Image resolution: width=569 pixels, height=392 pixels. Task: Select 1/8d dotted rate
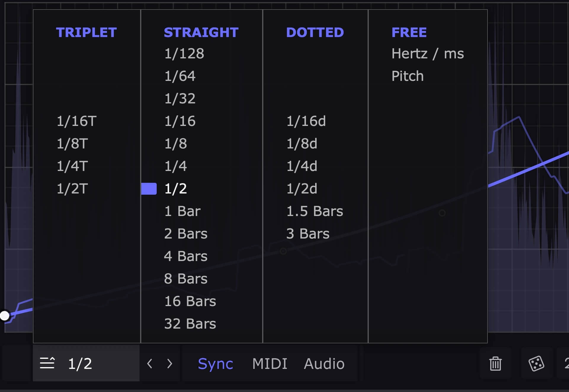(x=302, y=144)
